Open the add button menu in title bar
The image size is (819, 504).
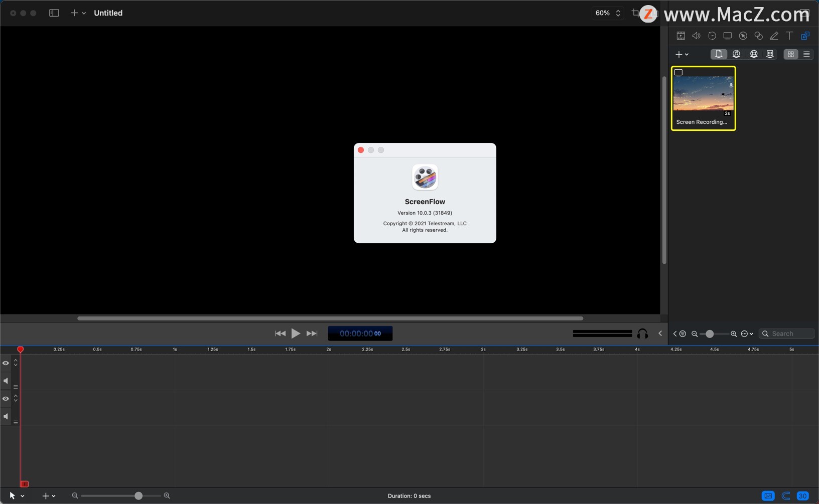(x=78, y=13)
